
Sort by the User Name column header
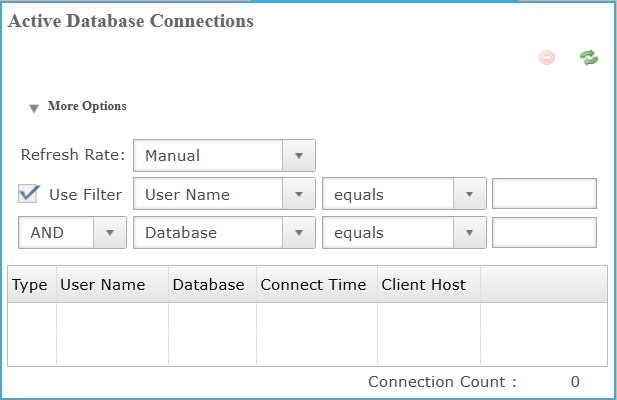[103, 285]
